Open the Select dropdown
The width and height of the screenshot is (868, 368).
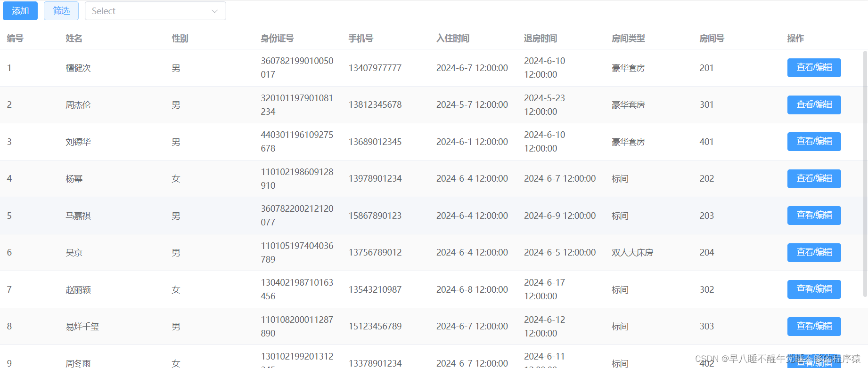[156, 11]
